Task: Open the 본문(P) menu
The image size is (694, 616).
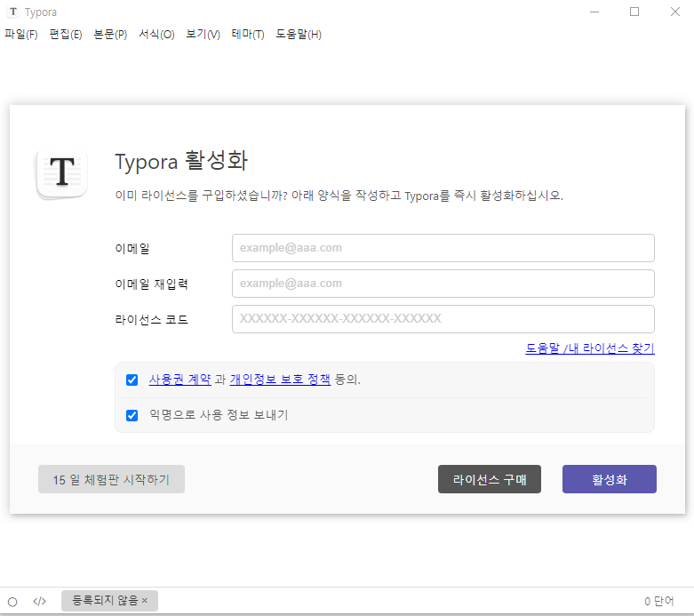Action: click(110, 34)
